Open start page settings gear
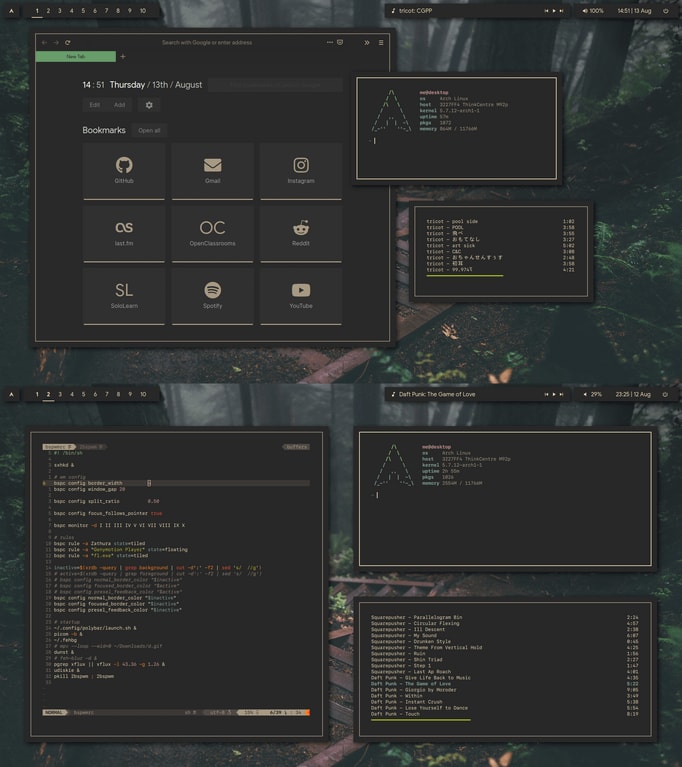This screenshot has width=682, height=767. [x=149, y=105]
